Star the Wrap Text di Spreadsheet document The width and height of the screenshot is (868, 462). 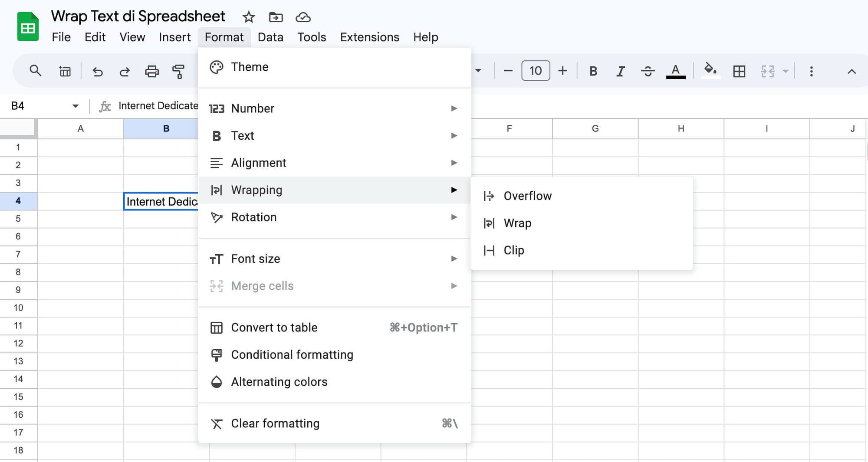[248, 17]
